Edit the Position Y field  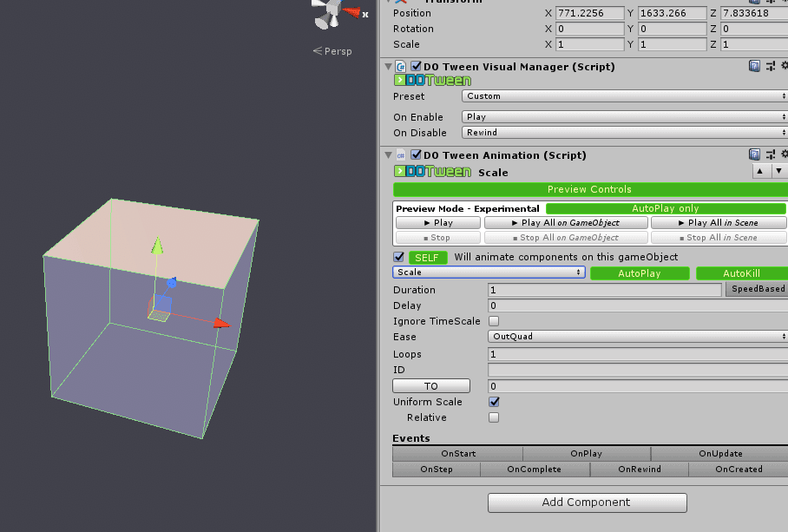point(672,13)
